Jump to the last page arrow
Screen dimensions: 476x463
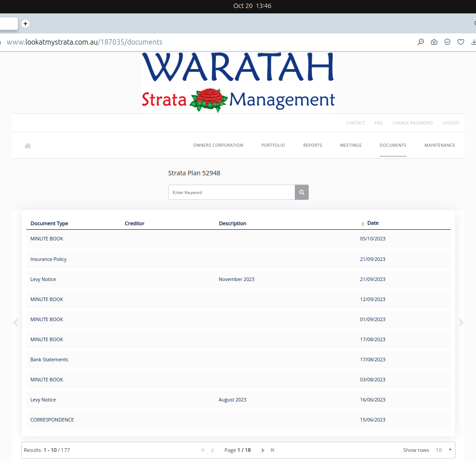[273, 450]
